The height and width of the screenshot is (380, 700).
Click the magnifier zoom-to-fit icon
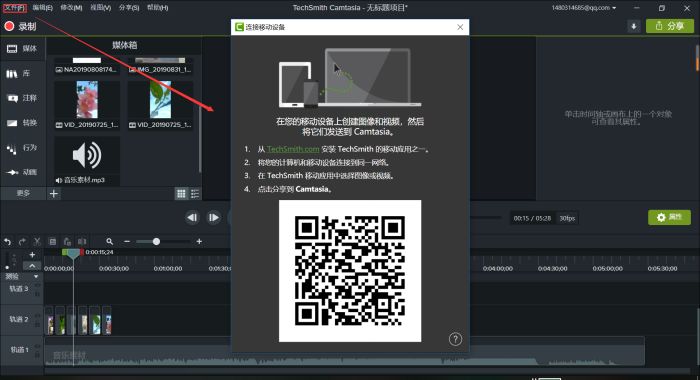[109, 242]
